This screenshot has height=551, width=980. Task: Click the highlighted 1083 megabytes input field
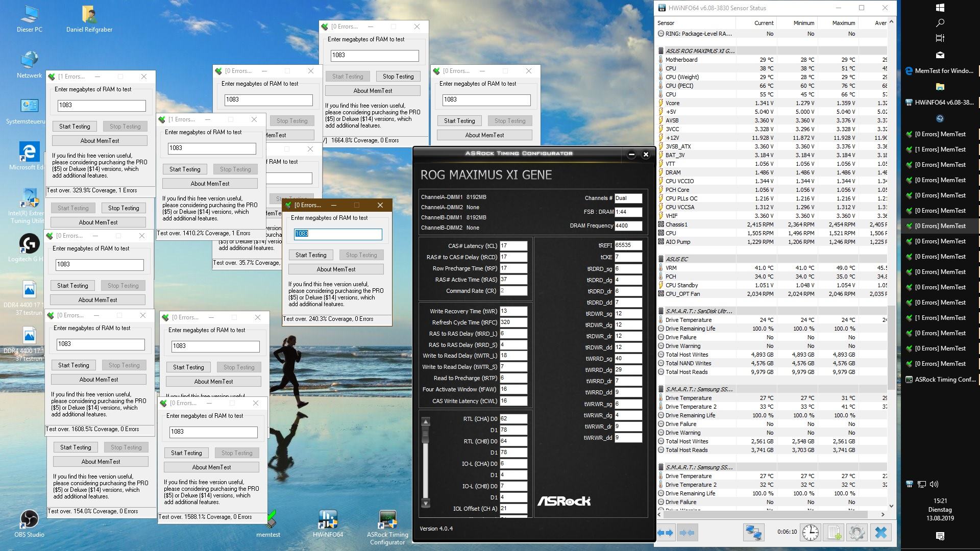pos(337,234)
